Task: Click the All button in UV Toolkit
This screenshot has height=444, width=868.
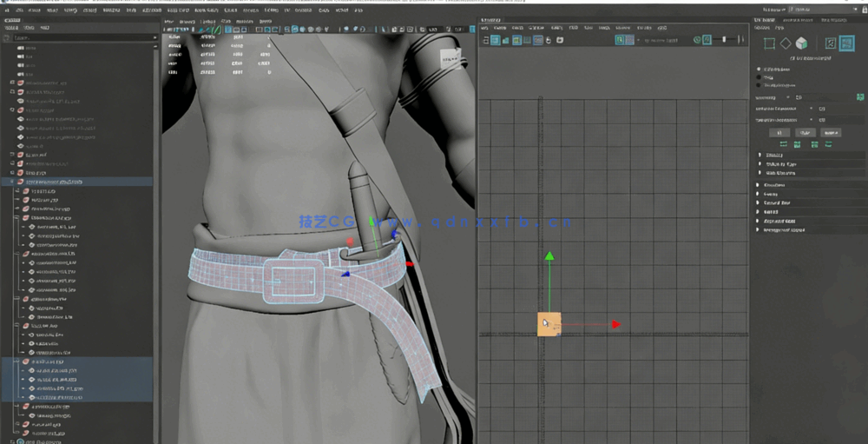Action: (779, 132)
